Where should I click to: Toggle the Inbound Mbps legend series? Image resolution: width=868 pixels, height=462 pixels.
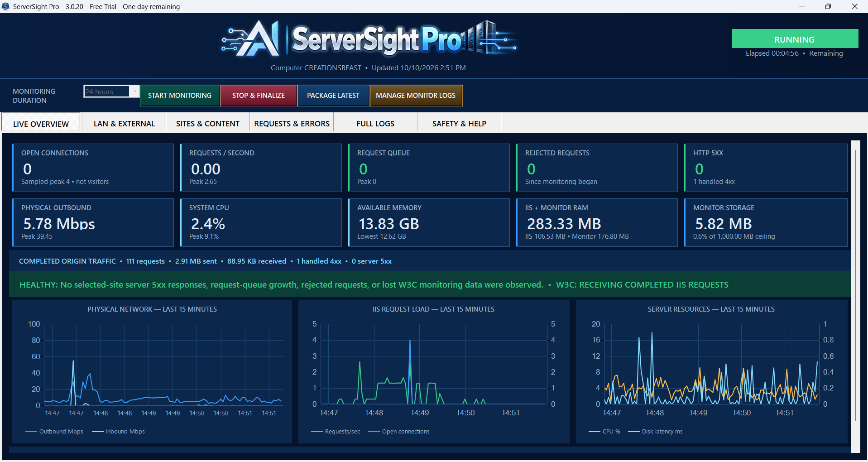119,432
